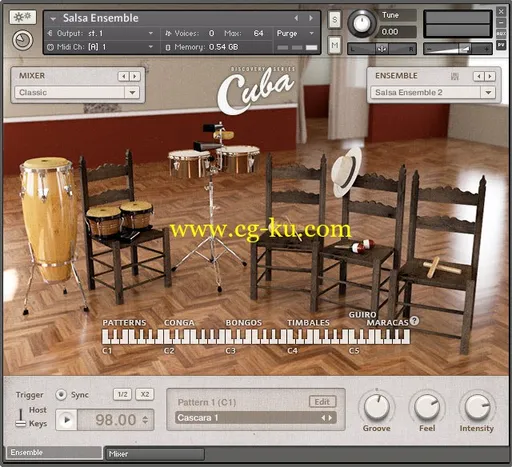Click the Tune value 0.00
Screen dimensions: 512x467
click(x=390, y=32)
